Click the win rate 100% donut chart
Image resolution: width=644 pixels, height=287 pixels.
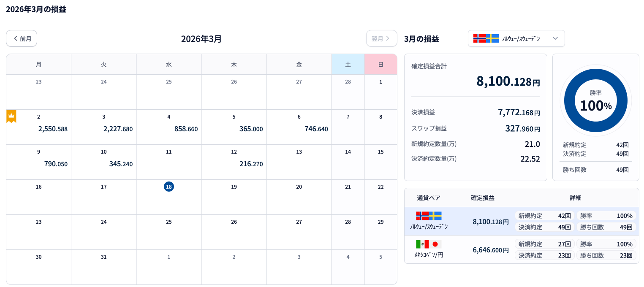[x=595, y=100]
